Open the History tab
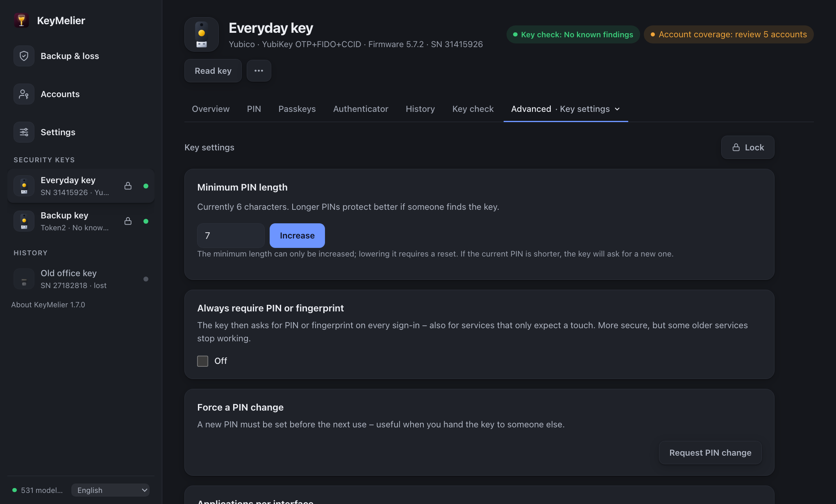The height and width of the screenshot is (504, 836). 420,109
